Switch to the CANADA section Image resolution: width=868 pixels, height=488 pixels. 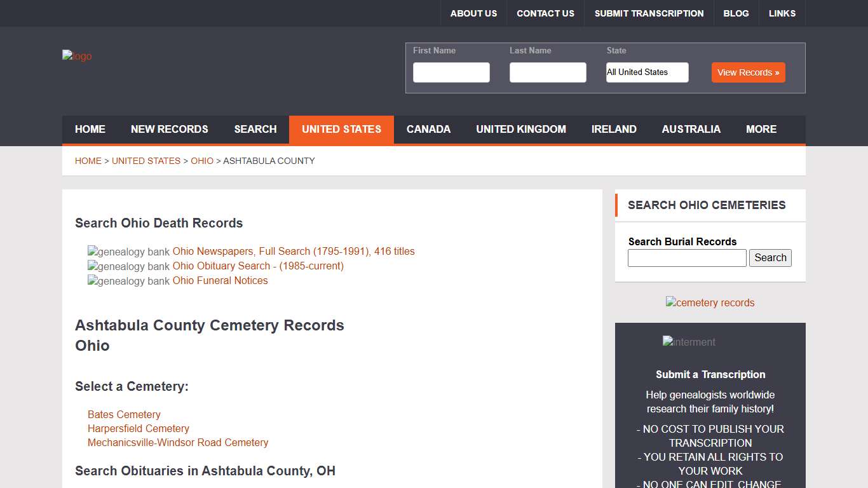coord(428,129)
